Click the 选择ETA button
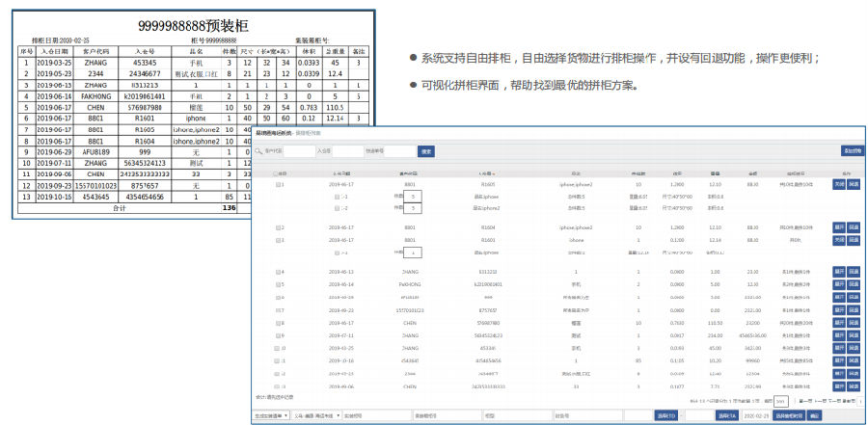Viewport: 868px width, 425px height. [726, 415]
